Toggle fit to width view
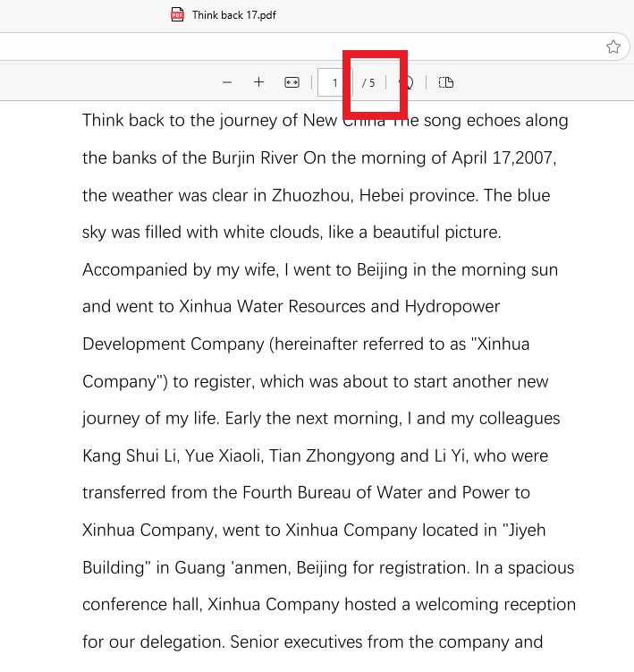The image size is (634, 672). [x=292, y=82]
